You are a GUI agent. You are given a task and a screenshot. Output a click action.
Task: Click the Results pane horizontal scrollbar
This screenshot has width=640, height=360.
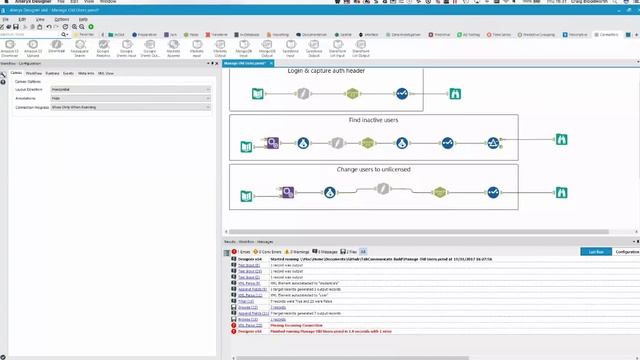[x=353, y=358]
